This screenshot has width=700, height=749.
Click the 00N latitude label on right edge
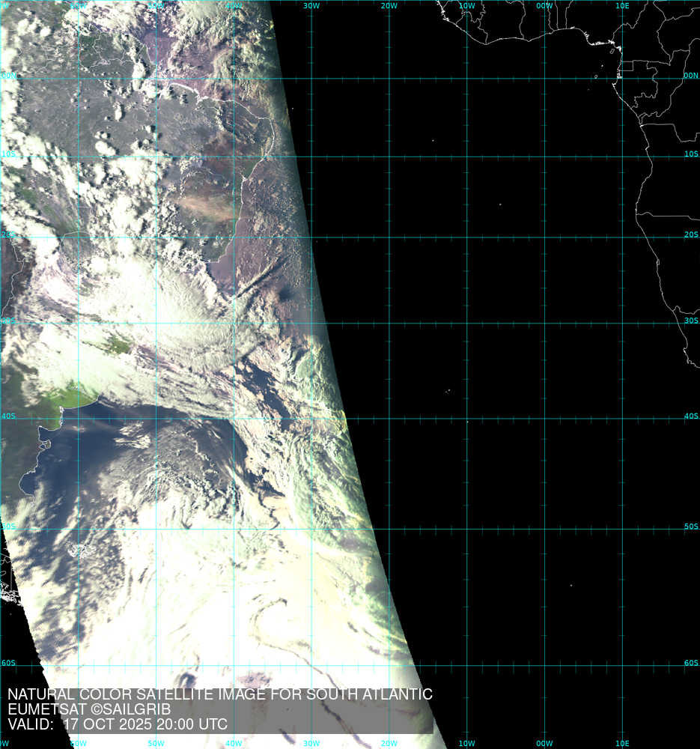click(690, 76)
